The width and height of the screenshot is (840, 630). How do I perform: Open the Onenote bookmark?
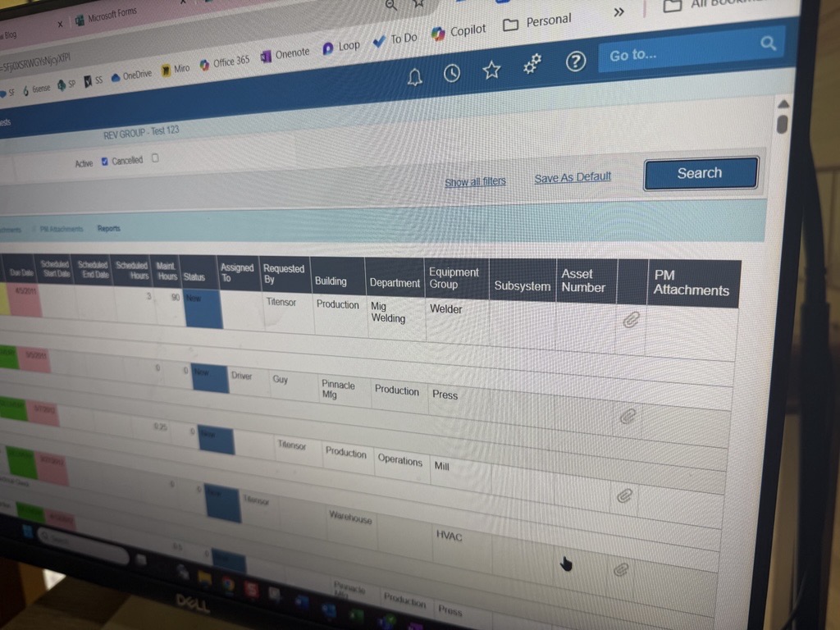coord(285,55)
